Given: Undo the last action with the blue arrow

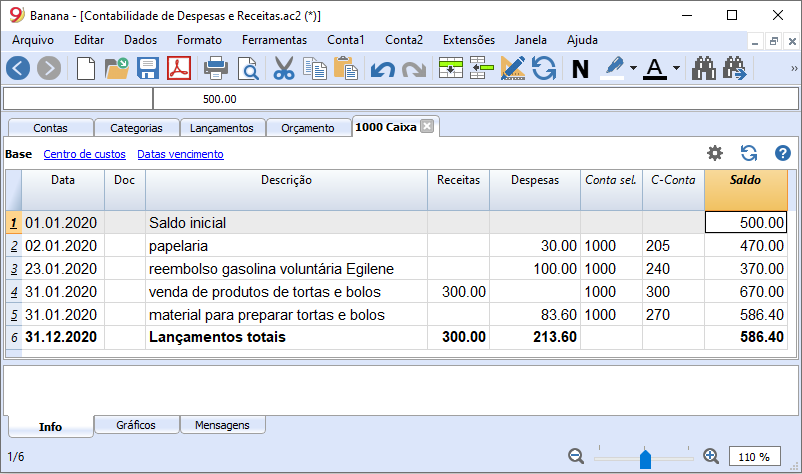Looking at the screenshot, I should coord(383,69).
